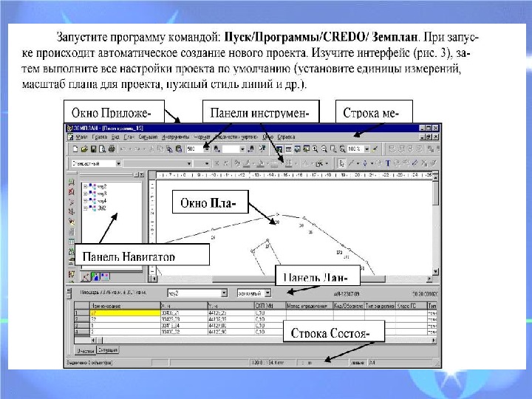Open the 100% zoom dropdown
This screenshot has width=532, height=399.
pos(366,149)
